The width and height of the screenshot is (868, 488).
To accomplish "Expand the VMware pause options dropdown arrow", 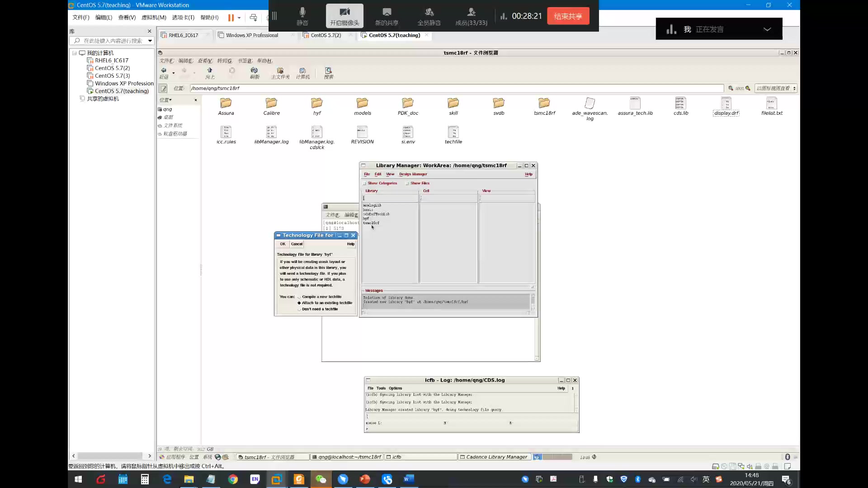I will [239, 18].
